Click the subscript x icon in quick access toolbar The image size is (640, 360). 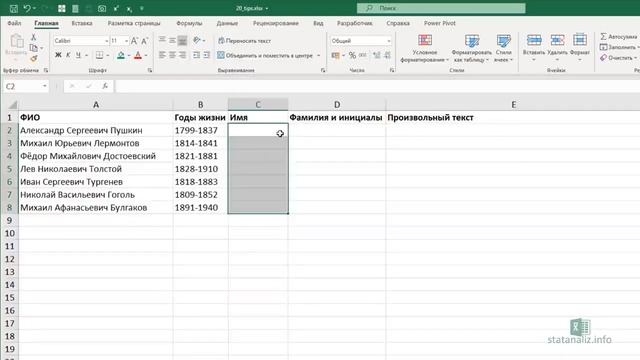(x=129, y=9)
